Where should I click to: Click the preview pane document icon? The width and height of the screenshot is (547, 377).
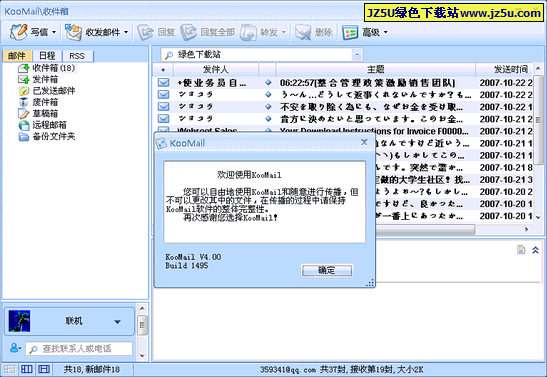coord(521,249)
